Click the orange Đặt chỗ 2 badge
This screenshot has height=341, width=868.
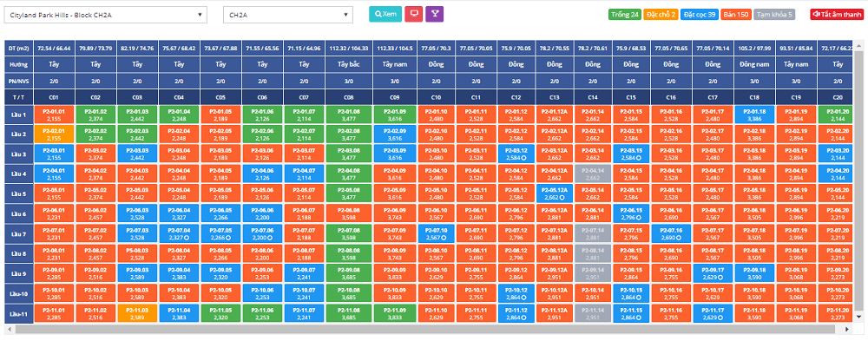click(x=660, y=15)
